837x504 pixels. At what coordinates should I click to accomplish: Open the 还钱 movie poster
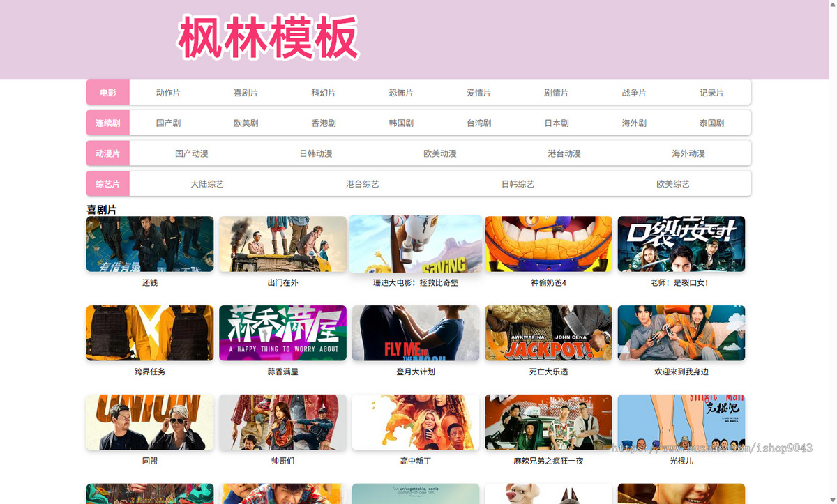click(150, 244)
